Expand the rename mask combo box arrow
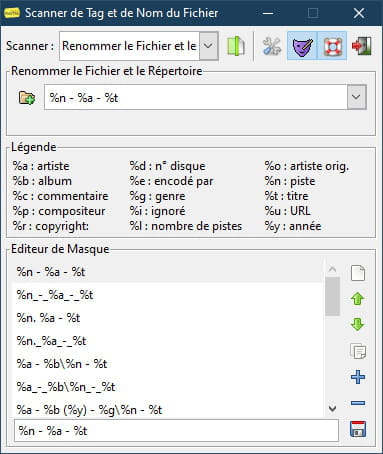The width and height of the screenshot is (383, 454). tap(356, 97)
